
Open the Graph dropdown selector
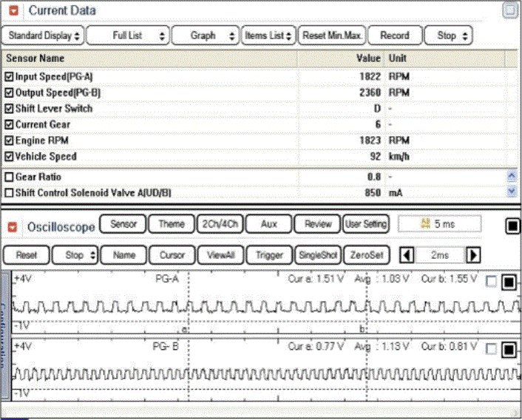pyautogui.click(x=206, y=35)
